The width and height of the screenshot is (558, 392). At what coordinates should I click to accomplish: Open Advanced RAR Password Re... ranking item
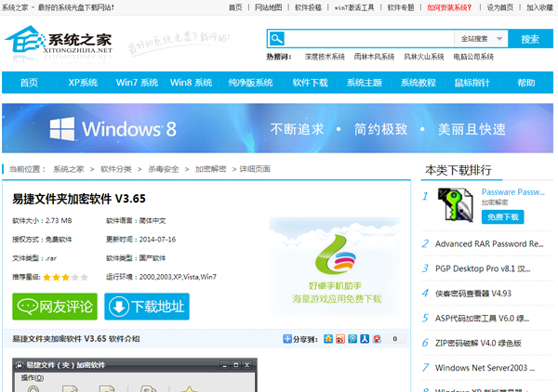489,243
